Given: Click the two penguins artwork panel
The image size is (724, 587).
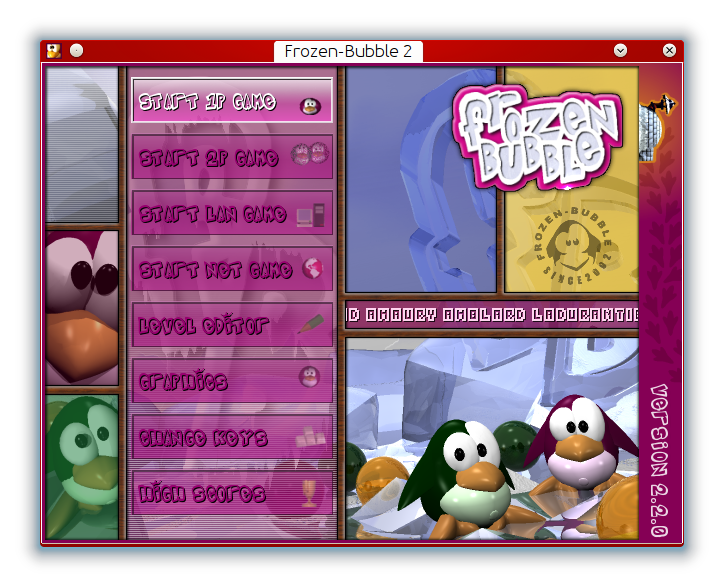Looking at the screenshot, I should 492,439.
